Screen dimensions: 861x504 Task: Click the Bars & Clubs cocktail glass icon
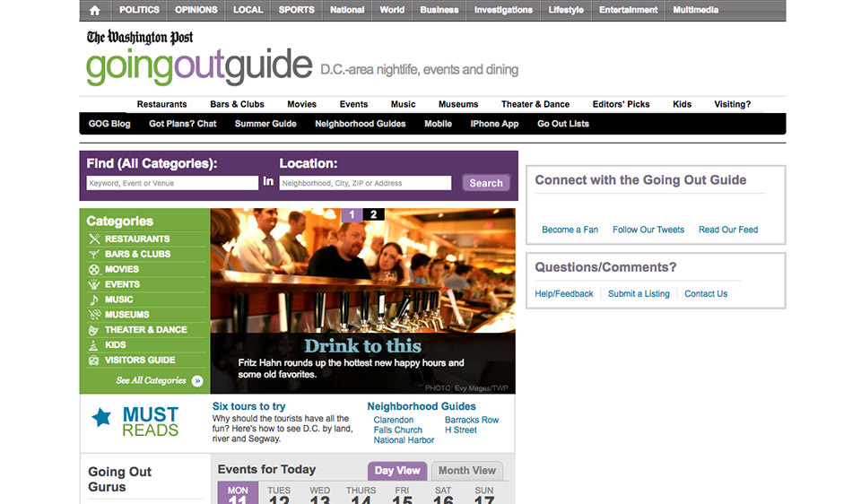click(x=94, y=255)
